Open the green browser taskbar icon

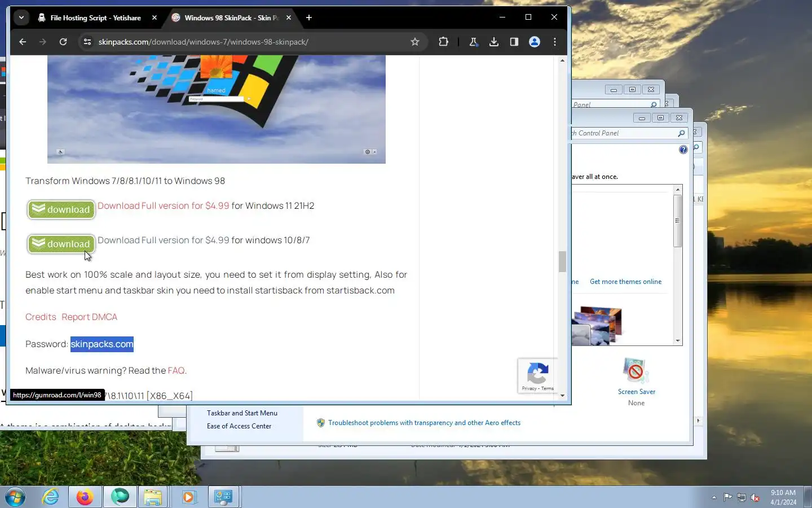[x=120, y=497]
